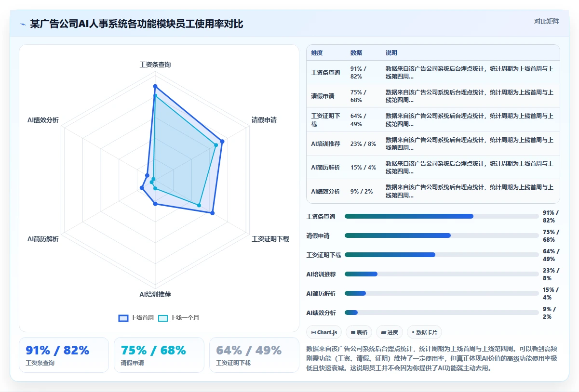Toggle the 上线首周 legend swatch
This screenshot has height=392, width=579.
coord(123,318)
